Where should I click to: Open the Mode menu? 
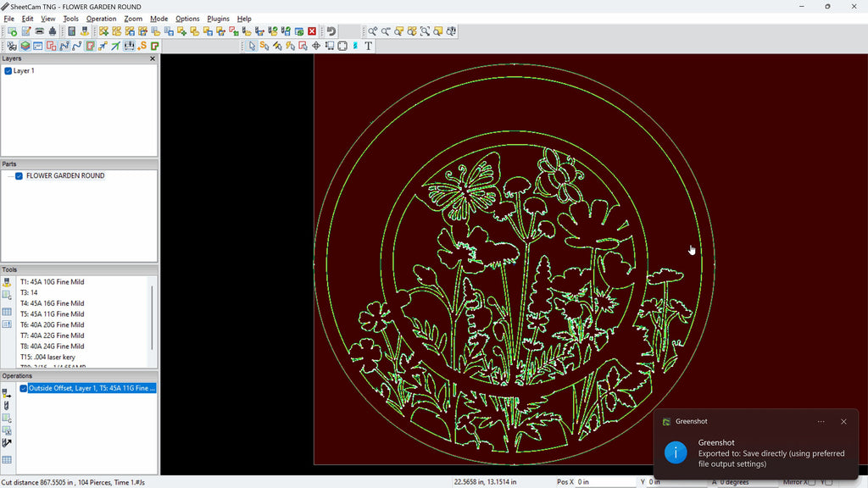[159, 19]
